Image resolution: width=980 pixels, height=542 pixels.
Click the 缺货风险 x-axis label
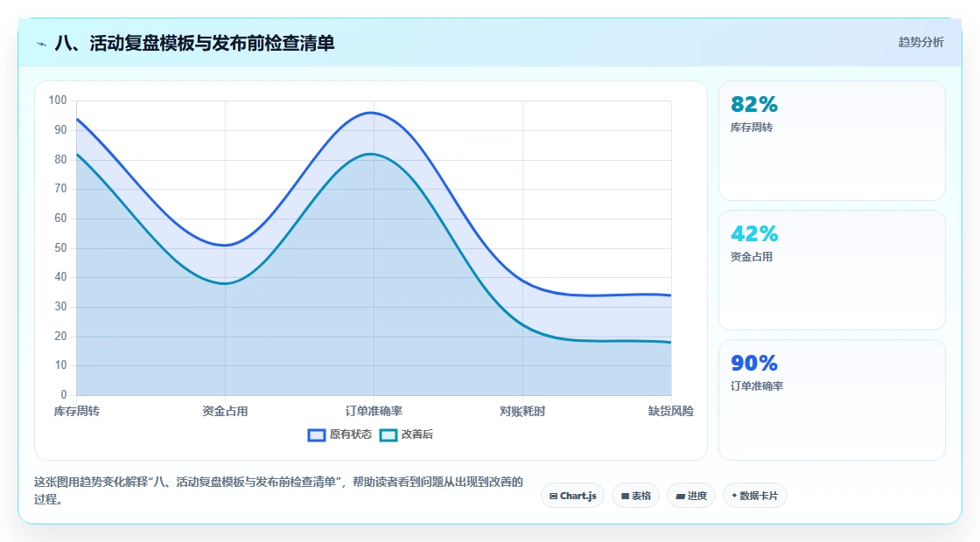click(x=670, y=411)
